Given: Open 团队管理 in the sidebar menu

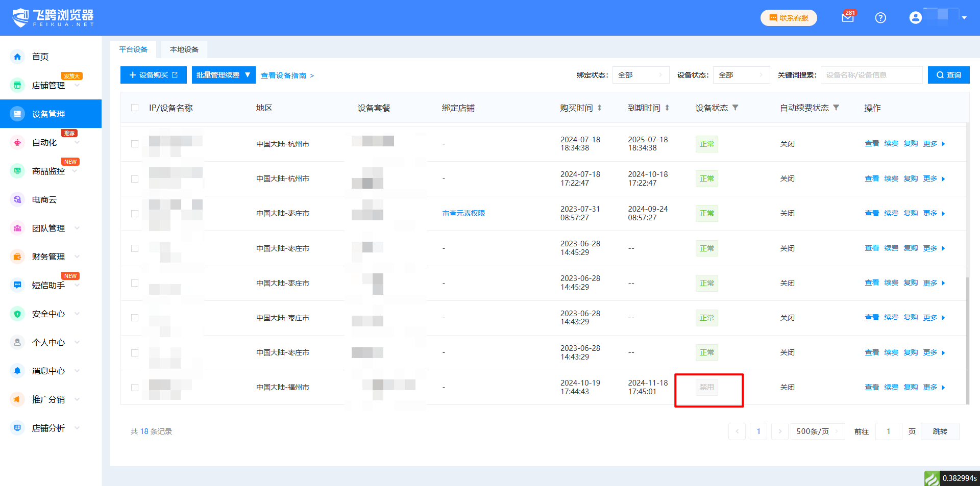Looking at the screenshot, I should pos(48,228).
